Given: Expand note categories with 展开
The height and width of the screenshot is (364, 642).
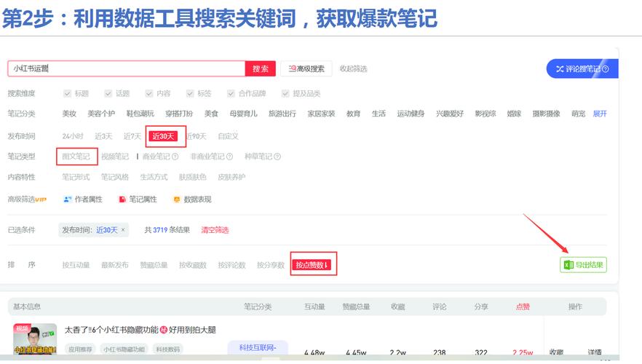Looking at the screenshot, I should click(600, 114).
